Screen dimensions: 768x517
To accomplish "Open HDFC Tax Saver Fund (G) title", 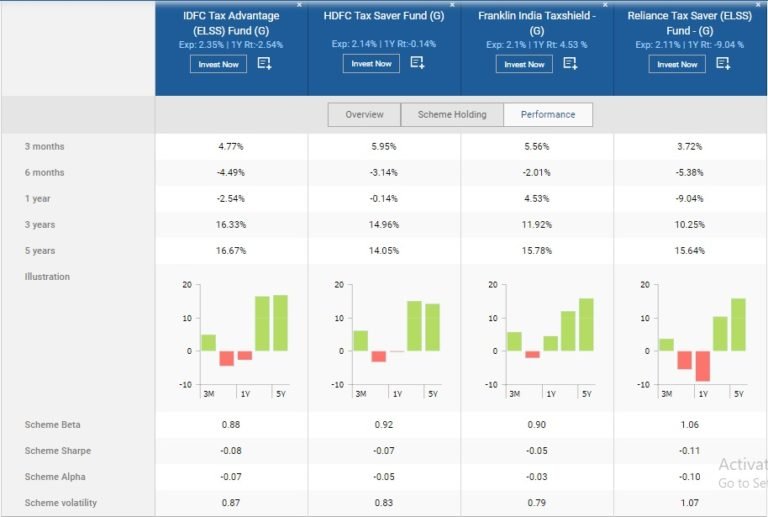I will pyautogui.click(x=384, y=16).
